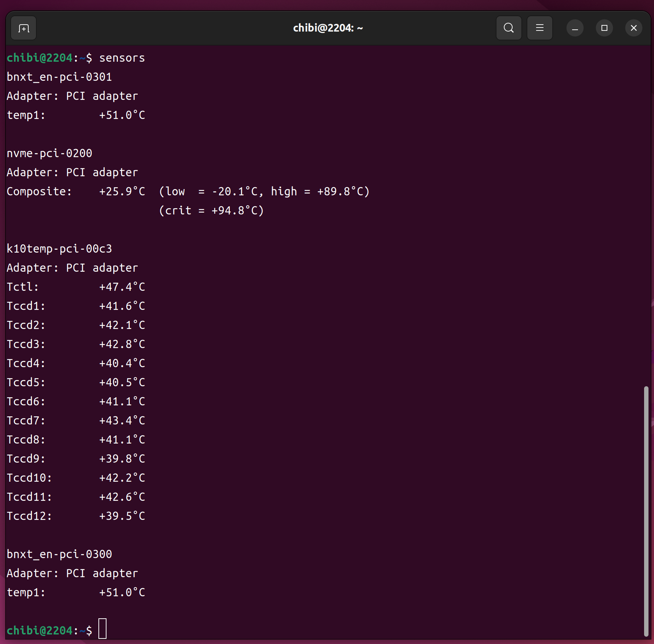Click the Tctl temperature reading +47.4°C
This screenshot has height=644, width=654.
point(122,287)
